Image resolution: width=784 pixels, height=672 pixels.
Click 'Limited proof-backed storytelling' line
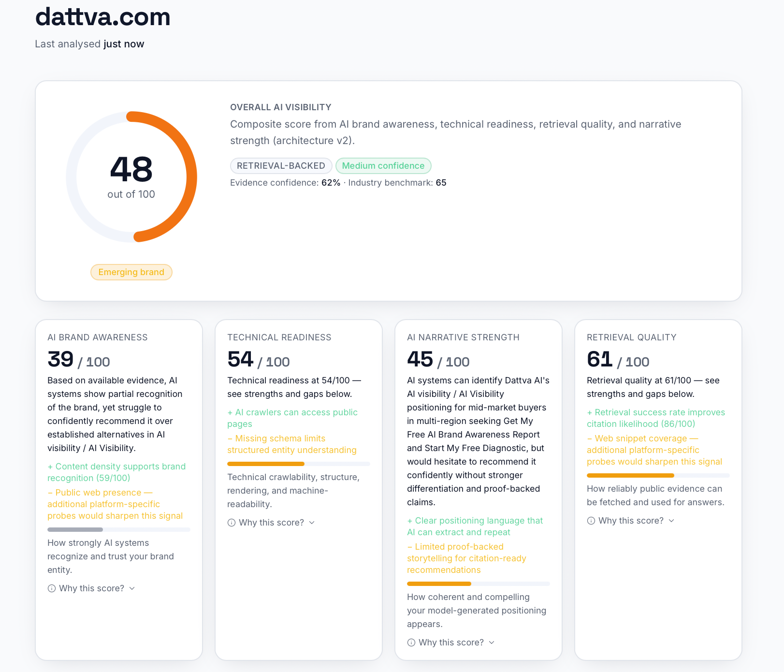[466, 558]
